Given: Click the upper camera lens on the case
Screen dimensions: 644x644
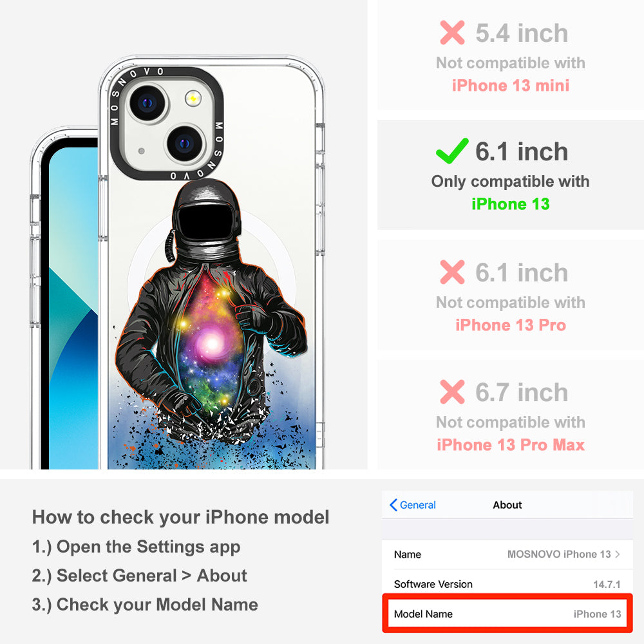Looking at the screenshot, I should pyautogui.click(x=147, y=102).
